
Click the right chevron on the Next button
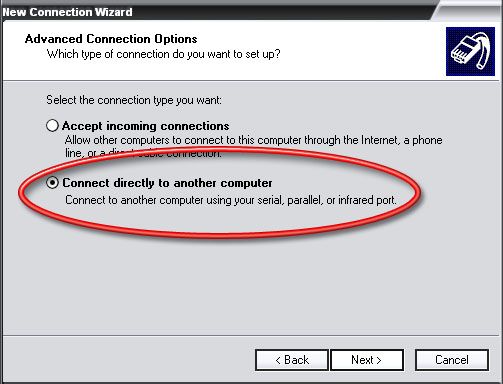pos(379,360)
